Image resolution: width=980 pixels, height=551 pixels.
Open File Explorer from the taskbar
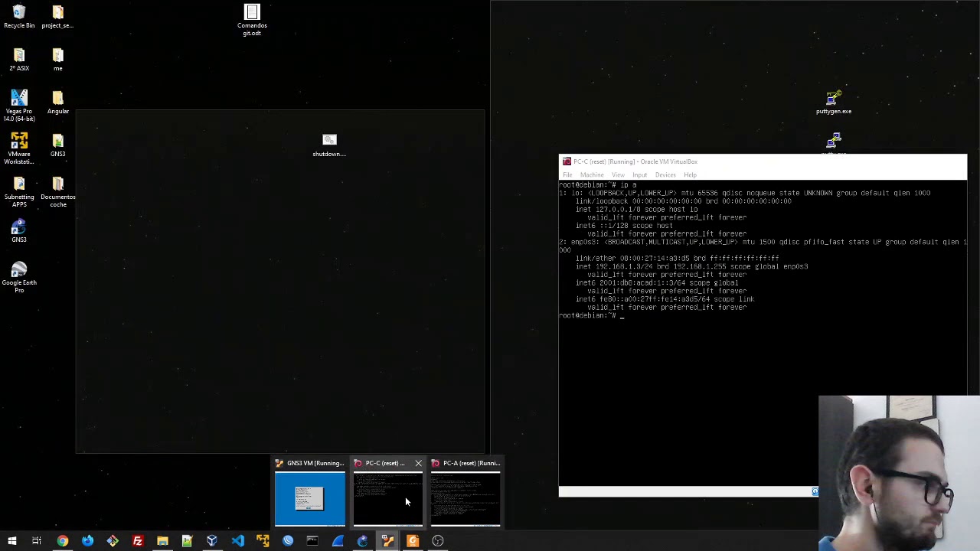(162, 541)
